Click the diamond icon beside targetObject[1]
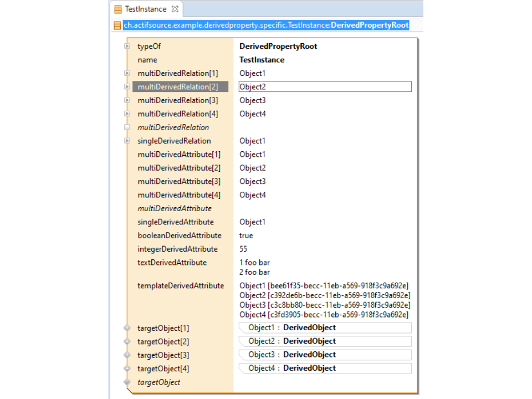532x399 pixels. [x=127, y=328]
